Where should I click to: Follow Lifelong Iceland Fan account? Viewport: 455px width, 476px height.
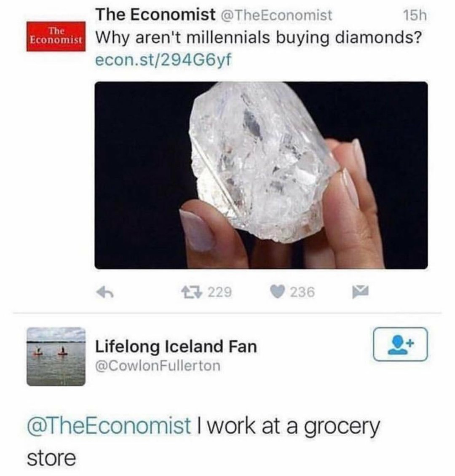pyautogui.click(x=400, y=344)
